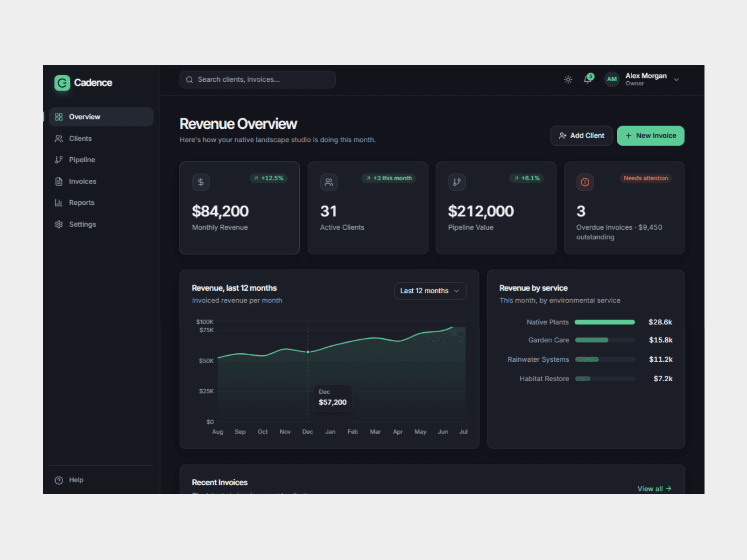Click the alert icon on Overdue Invoices card
This screenshot has width=747, height=560.
[585, 182]
